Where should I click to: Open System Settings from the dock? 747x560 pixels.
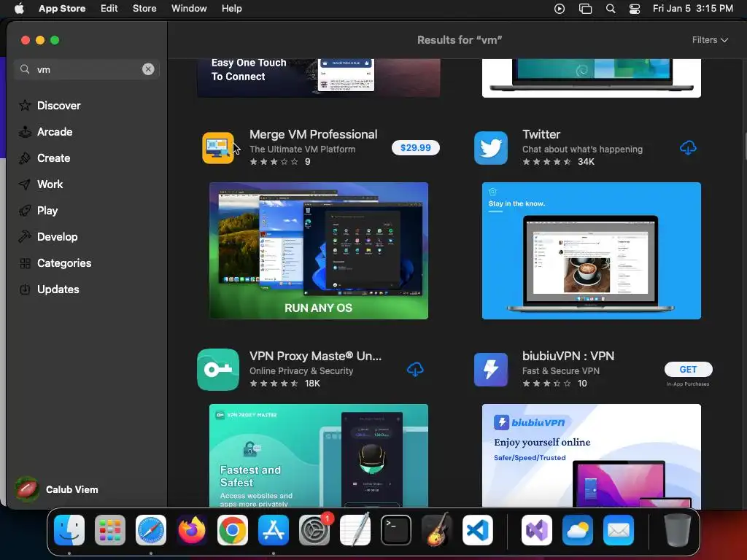pyautogui.click(x=314, y=530)
